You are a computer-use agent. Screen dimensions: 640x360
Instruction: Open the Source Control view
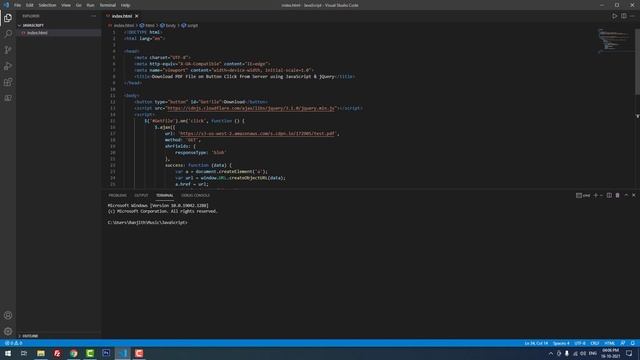click(x=8, y=50)
